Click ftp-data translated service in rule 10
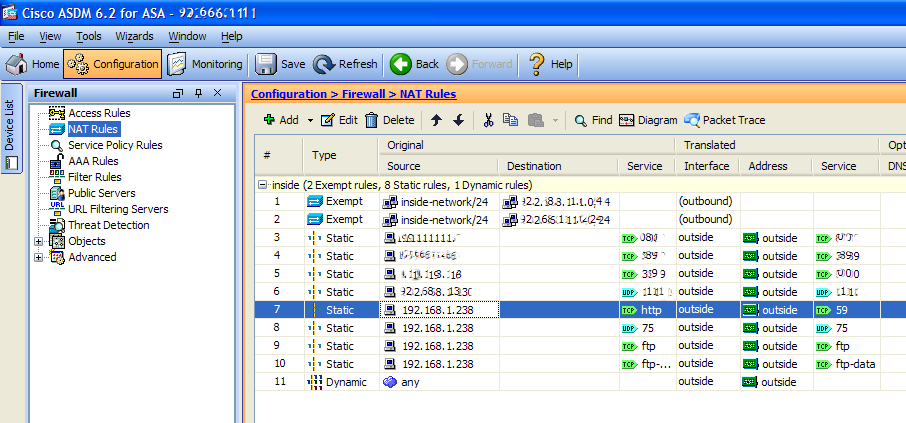Screen dimensions: 906x423 click(x=846, y=364)
